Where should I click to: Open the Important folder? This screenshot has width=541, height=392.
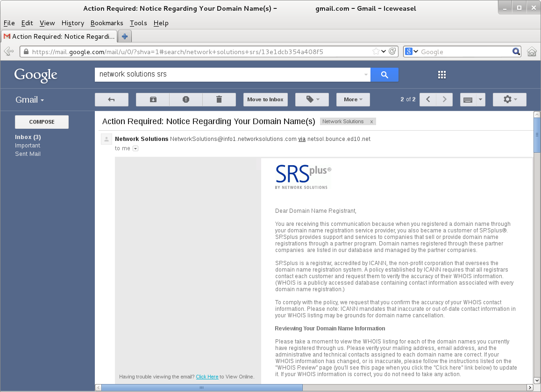28,146
